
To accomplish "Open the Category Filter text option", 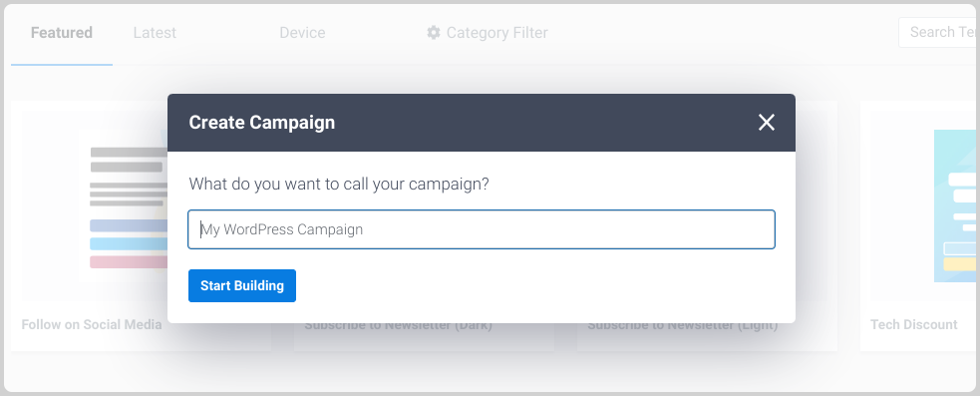I will [496, 33].
